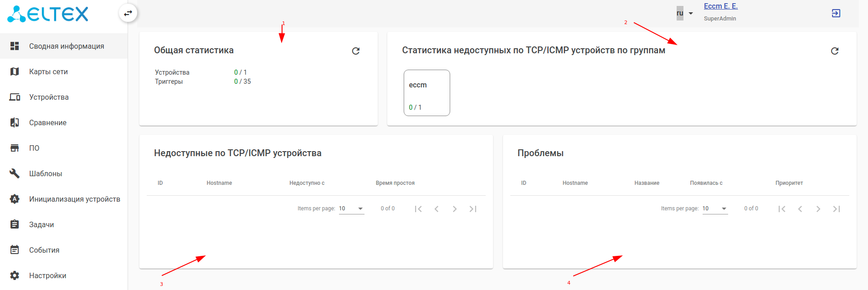Open items per page dropdown in Проблемы
The image size is (868, 290).
pyautogui.click(x=715, y=209)
